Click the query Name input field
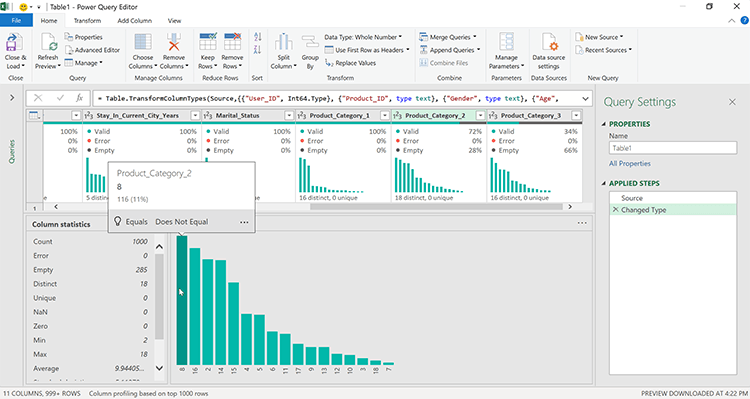Viewport: 750px width, 399px height. pos(673,148)
